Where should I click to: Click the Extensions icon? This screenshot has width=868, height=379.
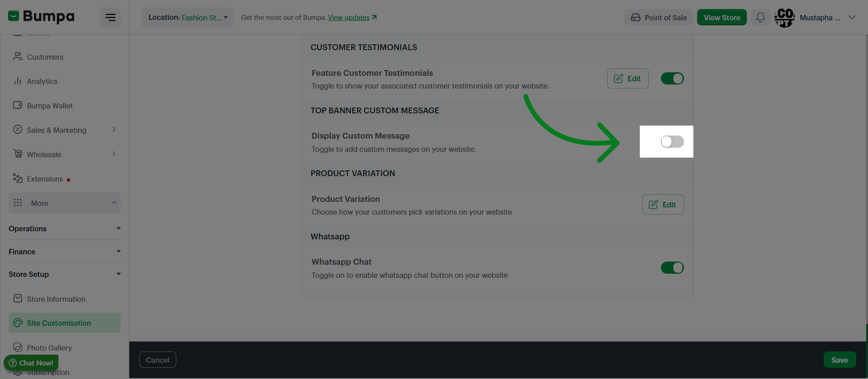coord(18,178)
